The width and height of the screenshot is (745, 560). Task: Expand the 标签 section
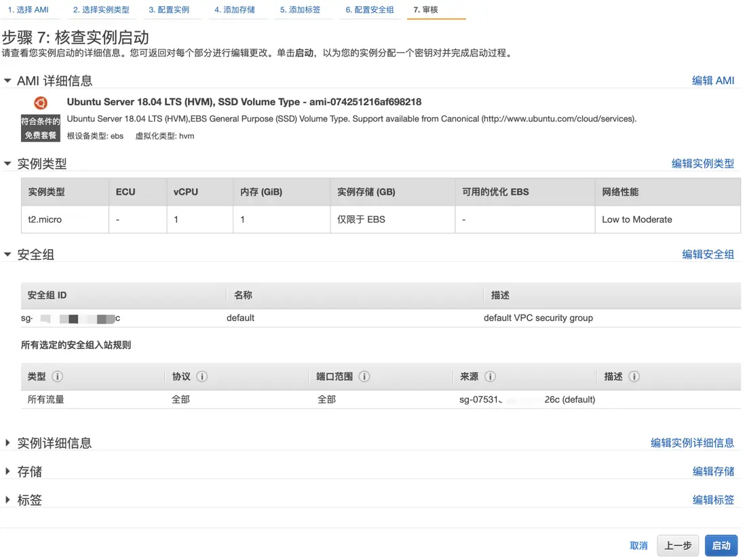(7, 500)
